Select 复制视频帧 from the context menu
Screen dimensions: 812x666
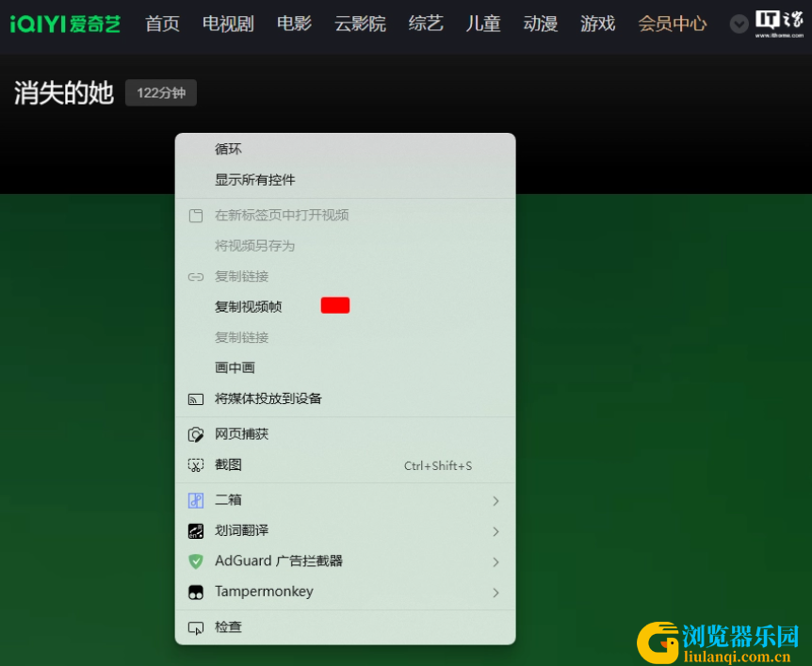click(x=346, y=306)
